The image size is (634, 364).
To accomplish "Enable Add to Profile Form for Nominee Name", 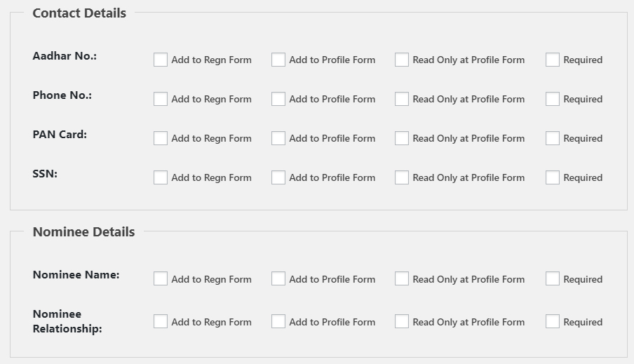I will click(x=278, y=278).
